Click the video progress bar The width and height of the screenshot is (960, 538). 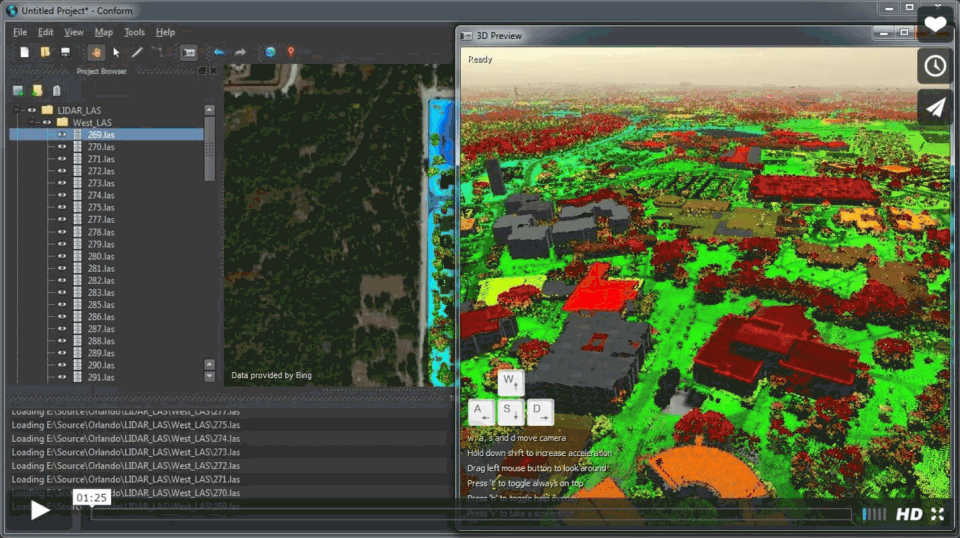click(x=470, y=515)
